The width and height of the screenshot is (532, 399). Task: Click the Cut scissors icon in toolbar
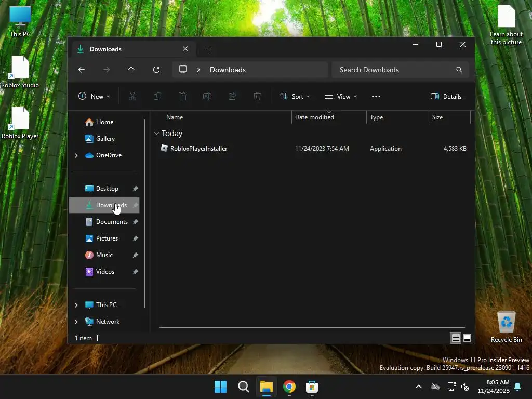coord(132,96)
